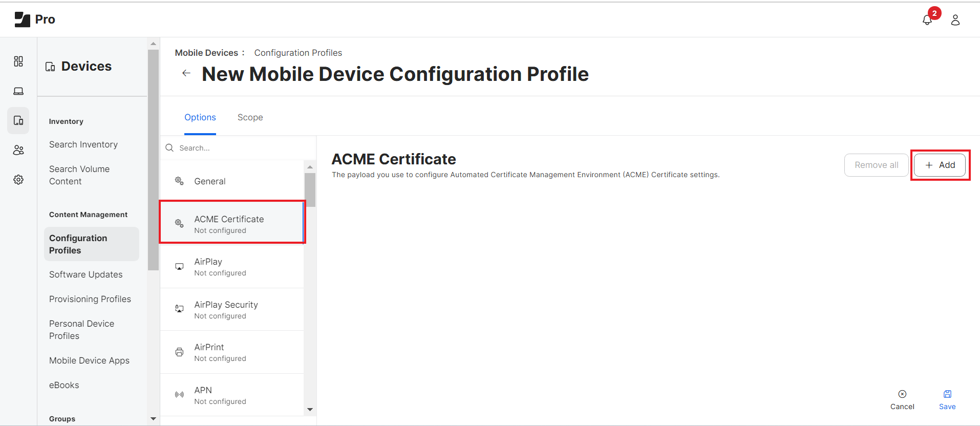This screenshot has width=980, height=426.
Task: Click the payload Search field
Action: 241,148
